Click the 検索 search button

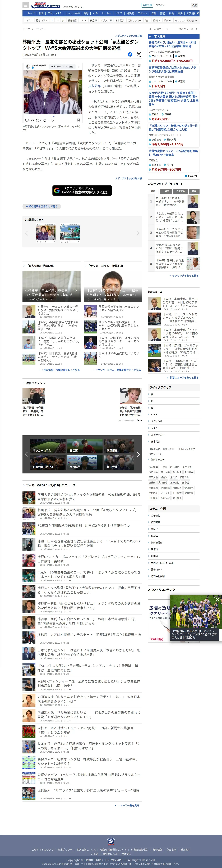[194, 5]
